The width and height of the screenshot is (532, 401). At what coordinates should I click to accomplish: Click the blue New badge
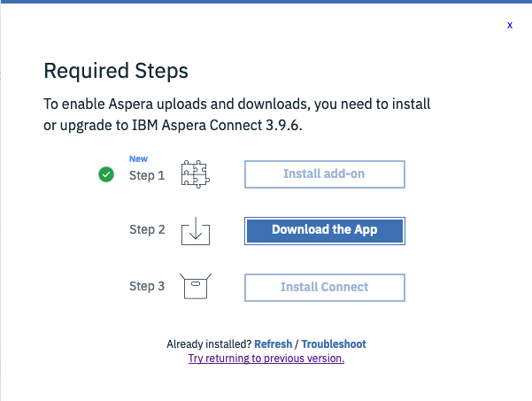tap(138, 159)
